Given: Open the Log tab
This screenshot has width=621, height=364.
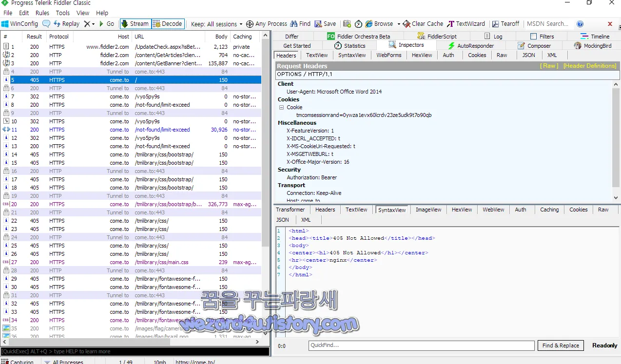Looking at the screenshot, I should point(493,37).
